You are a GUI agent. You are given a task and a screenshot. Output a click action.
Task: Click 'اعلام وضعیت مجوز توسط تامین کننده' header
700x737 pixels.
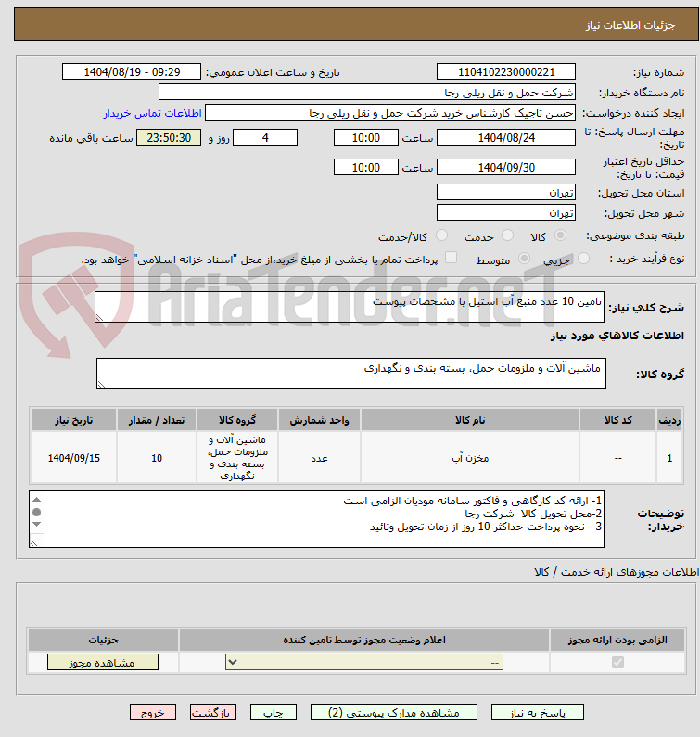tap(364, 640)
